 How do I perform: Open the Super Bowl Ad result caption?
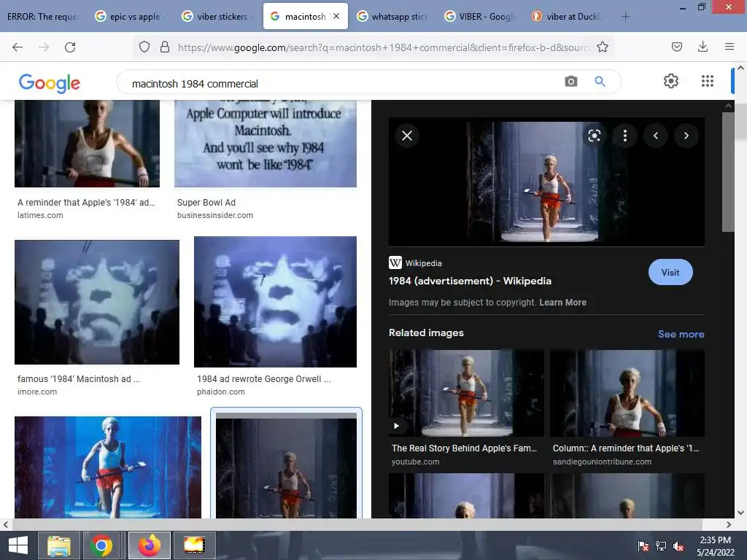tap(206, 203)
